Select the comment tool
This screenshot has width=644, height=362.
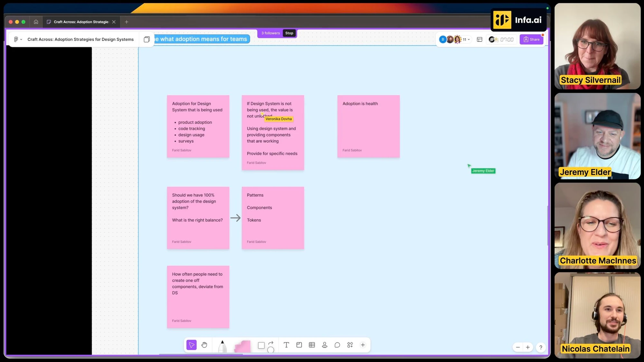point(337,345)
